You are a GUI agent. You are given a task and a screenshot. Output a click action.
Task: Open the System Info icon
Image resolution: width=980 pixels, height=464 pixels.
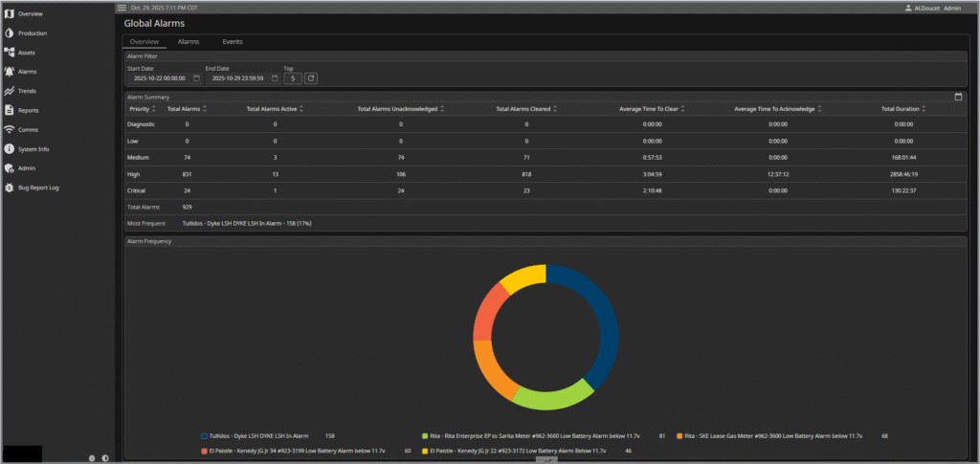9,149
